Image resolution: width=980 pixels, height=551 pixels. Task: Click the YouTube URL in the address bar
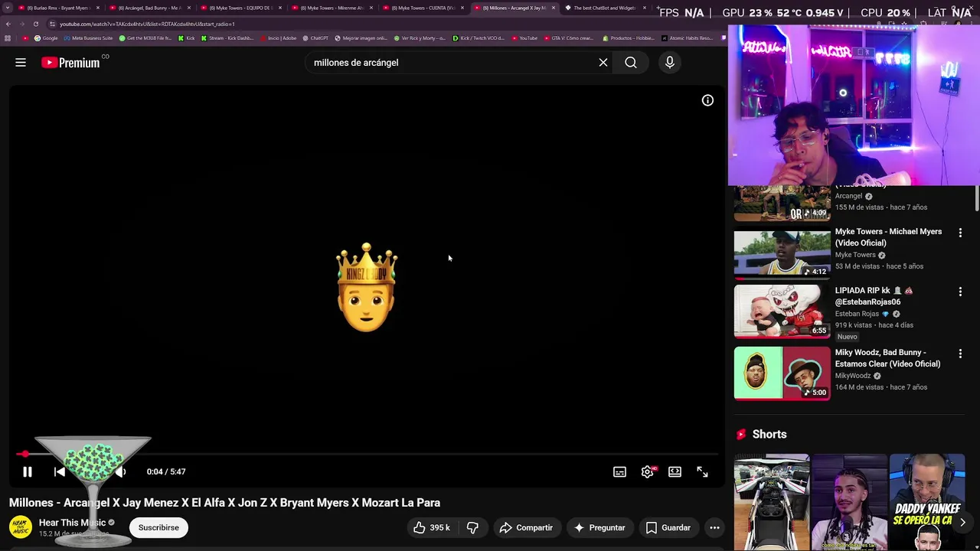147,24
